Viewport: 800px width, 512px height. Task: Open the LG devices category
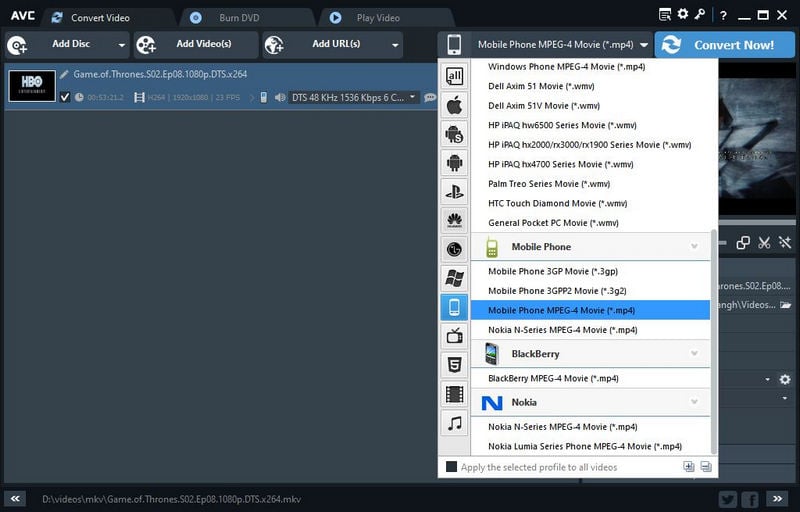454,249
